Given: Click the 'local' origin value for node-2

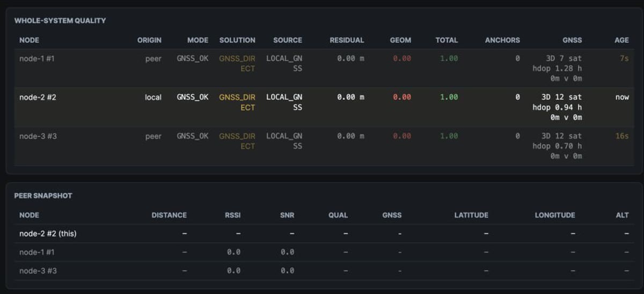Looking at the screenshot, I should (x=153, y=97).
